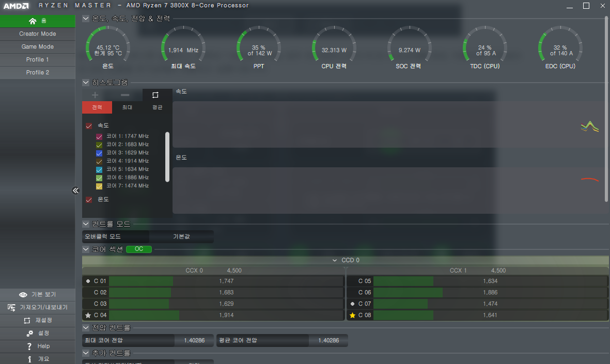
Task: Click the question mark Help icon
Action: (29, 346)
